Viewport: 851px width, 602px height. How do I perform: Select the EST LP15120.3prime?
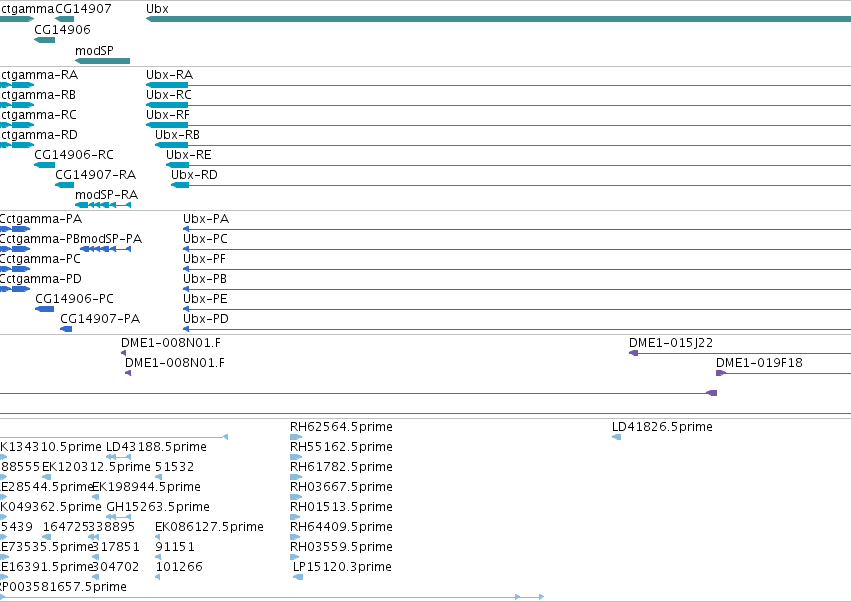click(342, 567)
